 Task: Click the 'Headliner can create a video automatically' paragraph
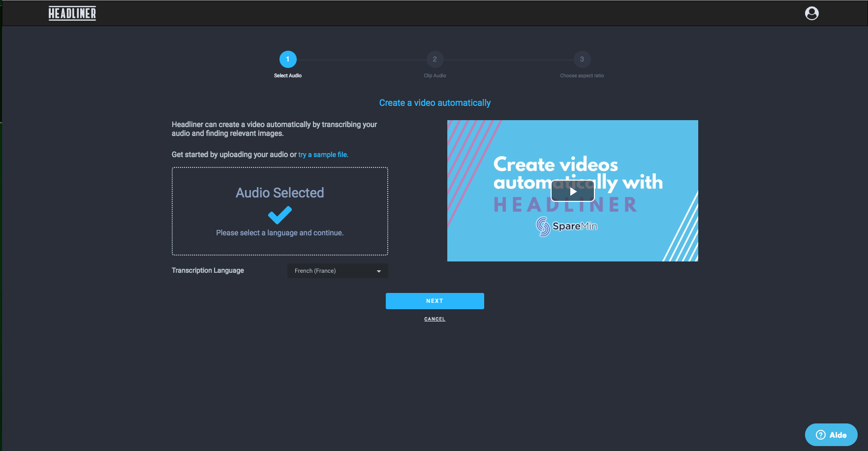pos(275,129)
